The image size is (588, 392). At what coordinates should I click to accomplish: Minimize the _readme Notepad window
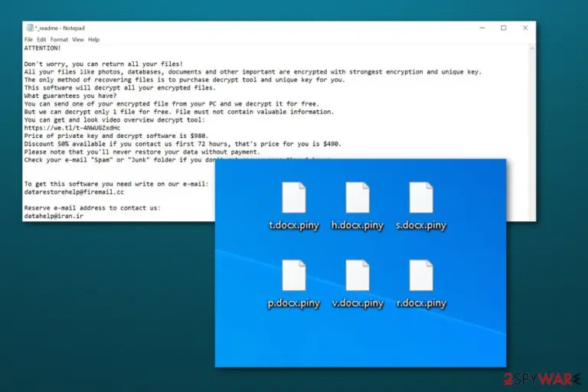(482, 28)
